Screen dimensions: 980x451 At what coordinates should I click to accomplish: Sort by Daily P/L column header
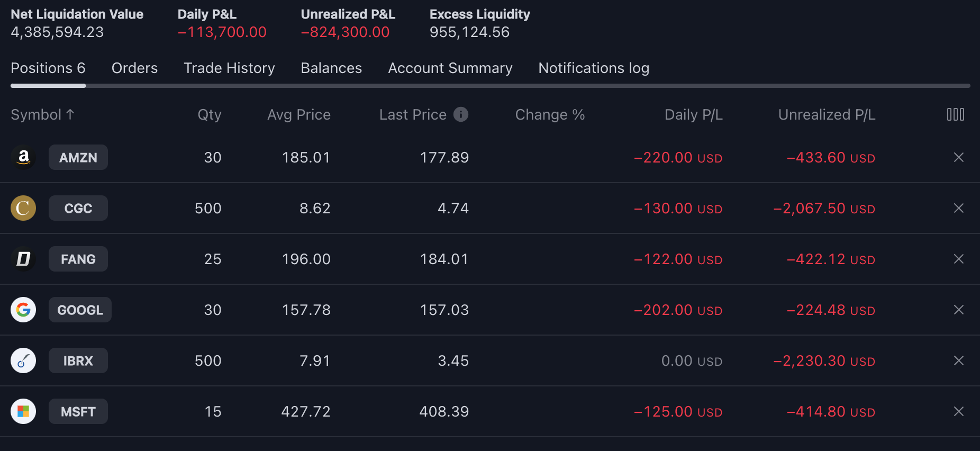693,114
